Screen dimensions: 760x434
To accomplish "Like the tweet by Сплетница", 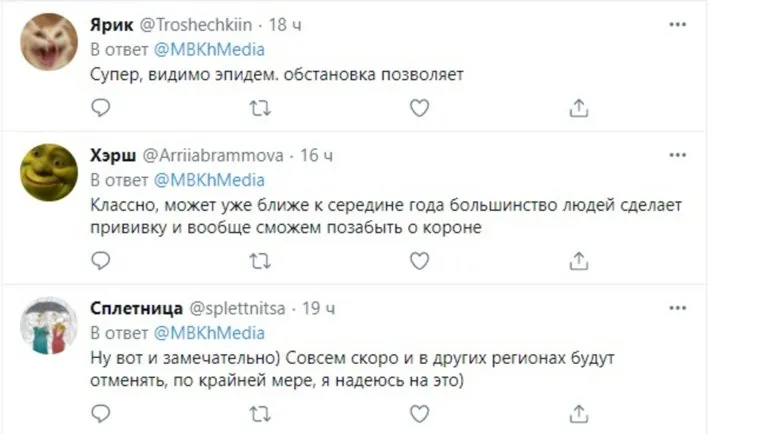I will (420, 413).
